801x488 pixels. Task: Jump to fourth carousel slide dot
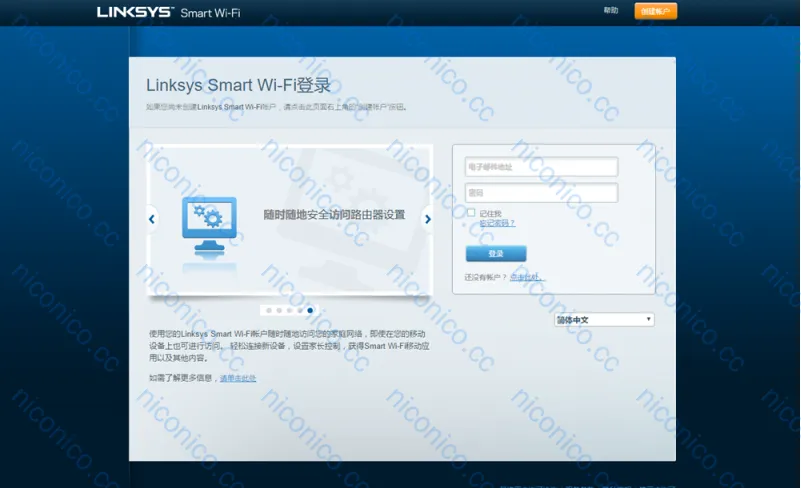click(x=300, y=310)
